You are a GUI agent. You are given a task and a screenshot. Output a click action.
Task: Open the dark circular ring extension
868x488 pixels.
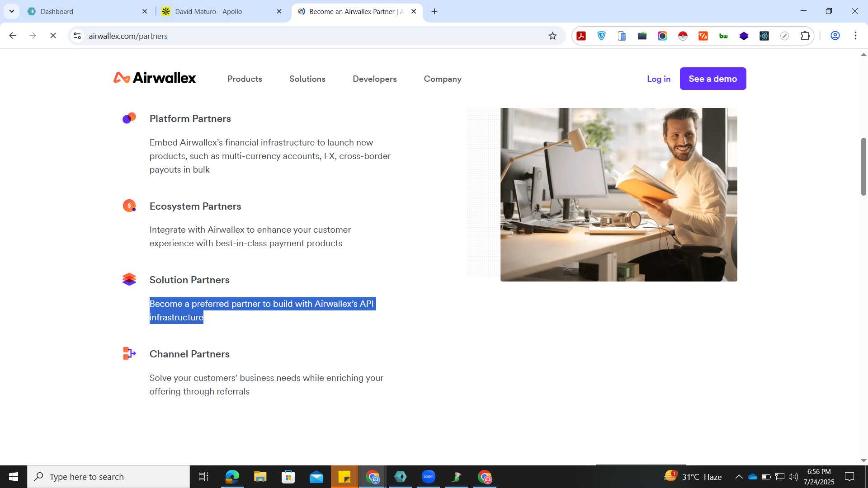(663, 36)
